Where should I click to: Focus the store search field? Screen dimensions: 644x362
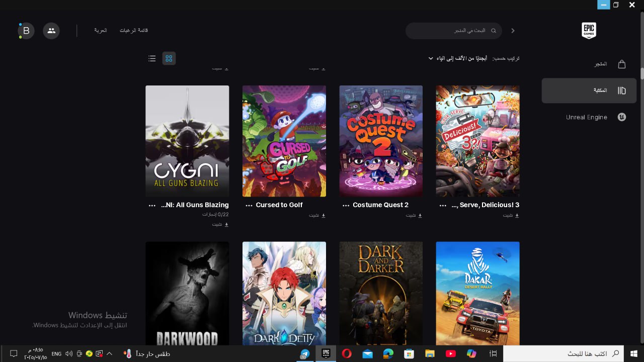pos(454,31)
